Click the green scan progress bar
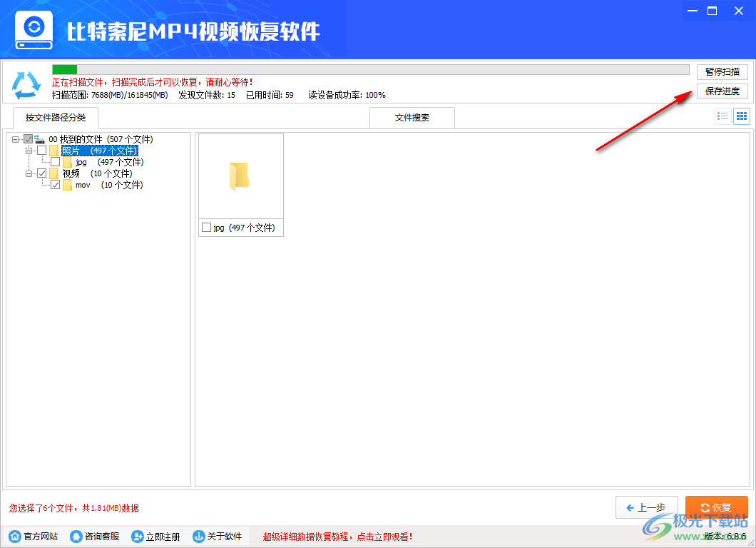This screenshot has height=548, width=756. point(370,69)
